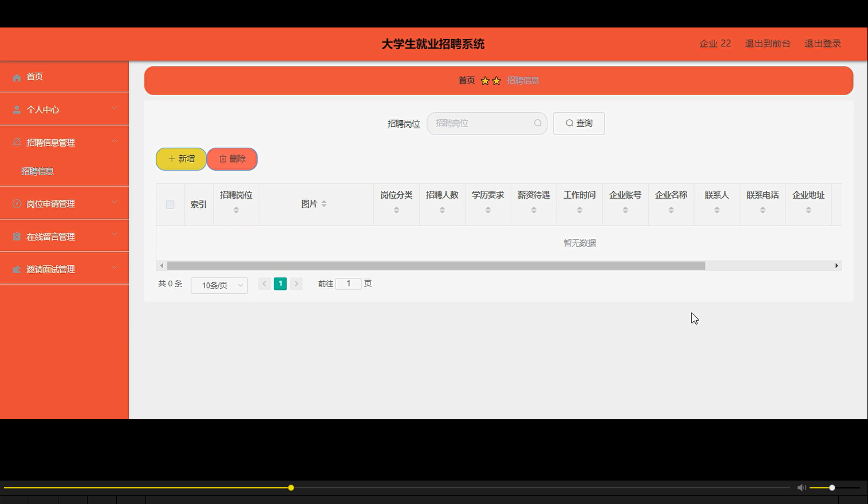The height and width of the screenshot is (504, 868).
Task: Click the 暂无数据 empty table message
Action: point(579,243)
